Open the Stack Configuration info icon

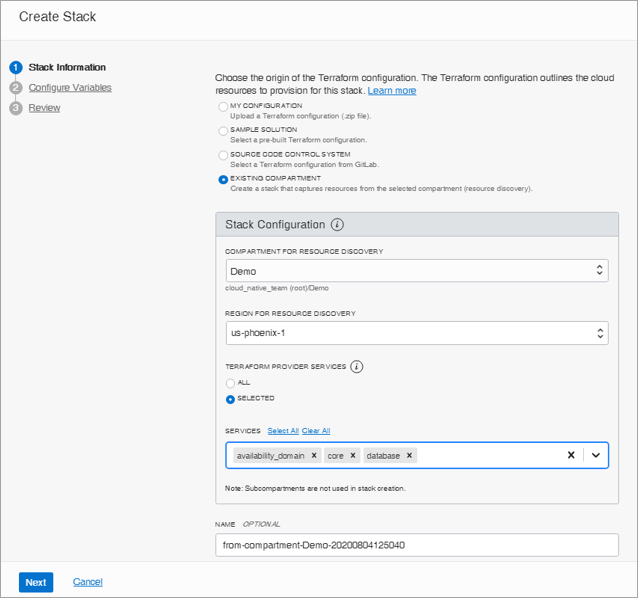click(x=337, y=225)
